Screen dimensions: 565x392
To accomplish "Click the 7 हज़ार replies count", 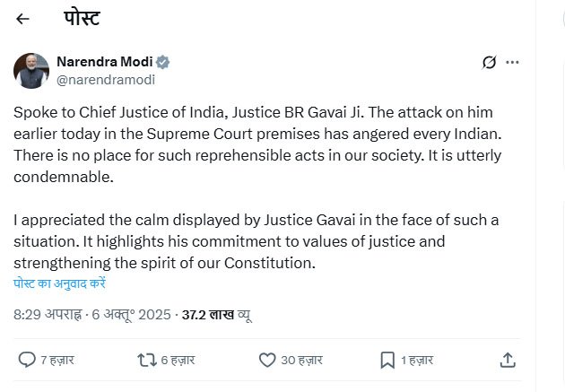I will tap(58, 360).
